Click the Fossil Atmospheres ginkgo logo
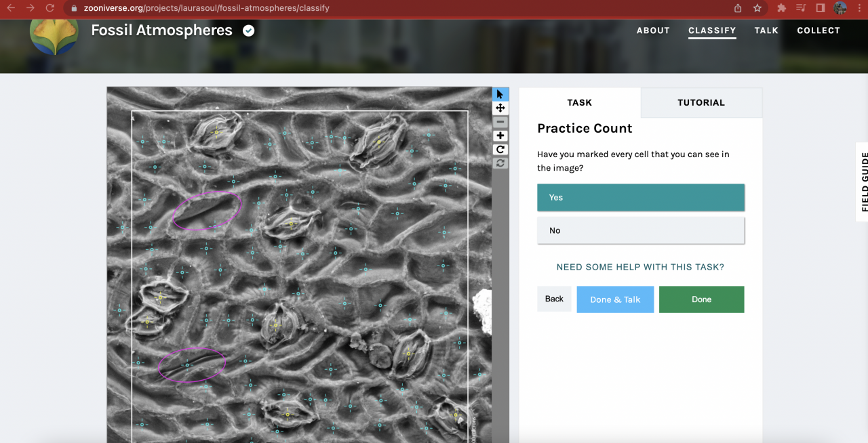The width and height of the screenshot is (868, 443). (54, 35)
